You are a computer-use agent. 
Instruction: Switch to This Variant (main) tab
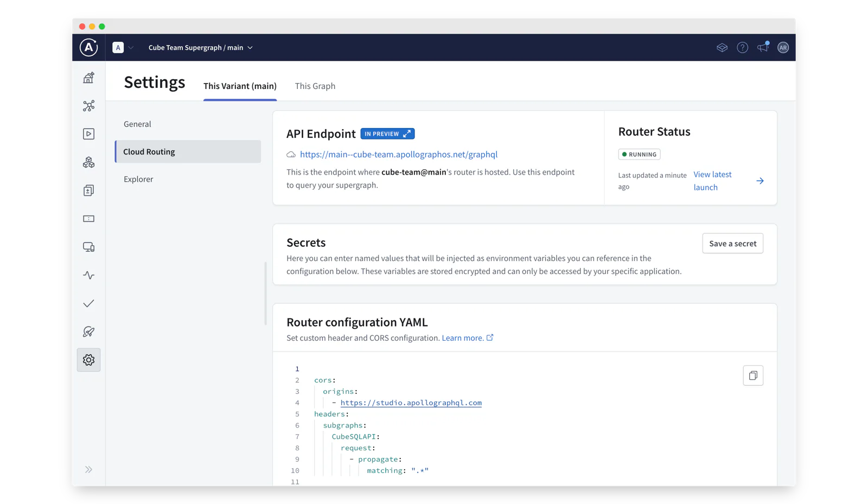pos(240,86)
